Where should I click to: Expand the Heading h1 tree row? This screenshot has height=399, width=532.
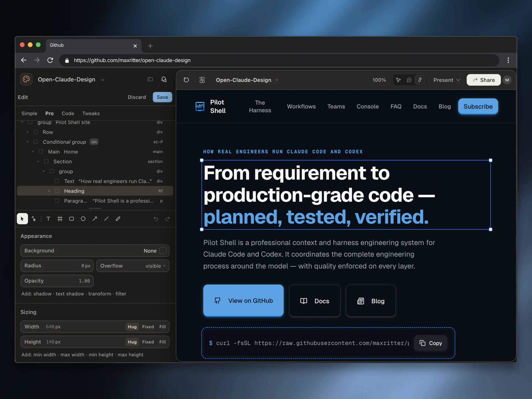click(49, 191)
